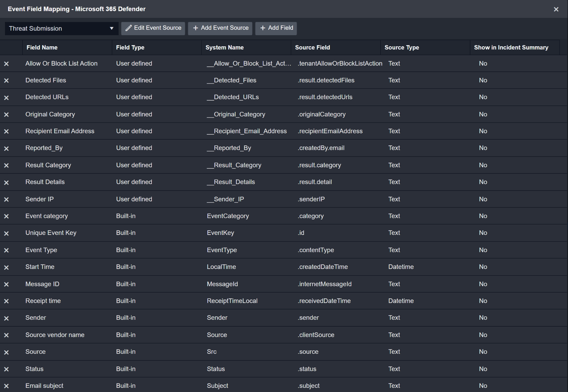The width and height of the screenshot is (568, 392).
Task: Select the Result Category field name cell
Action: [48, 165]
